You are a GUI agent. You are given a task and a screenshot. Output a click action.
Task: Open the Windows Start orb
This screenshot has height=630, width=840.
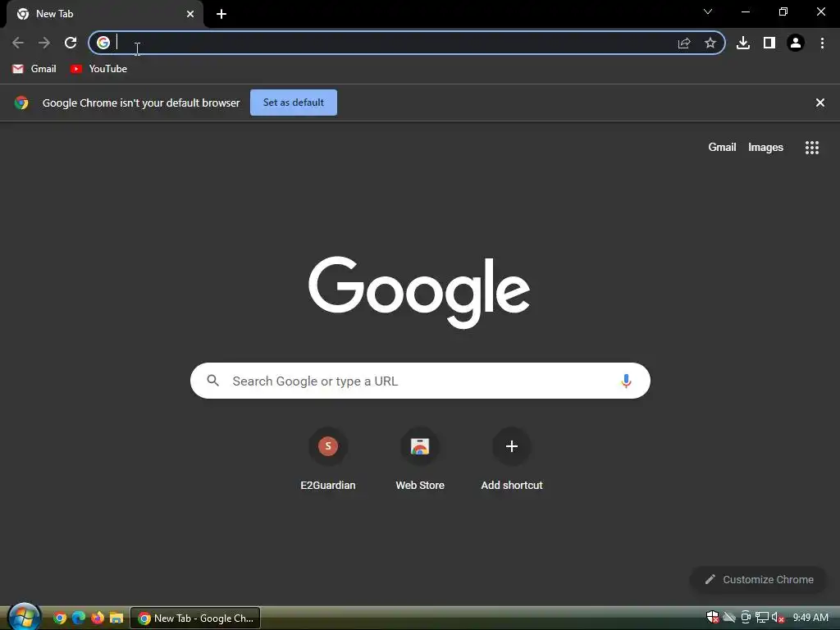click(x=24, y=617)
